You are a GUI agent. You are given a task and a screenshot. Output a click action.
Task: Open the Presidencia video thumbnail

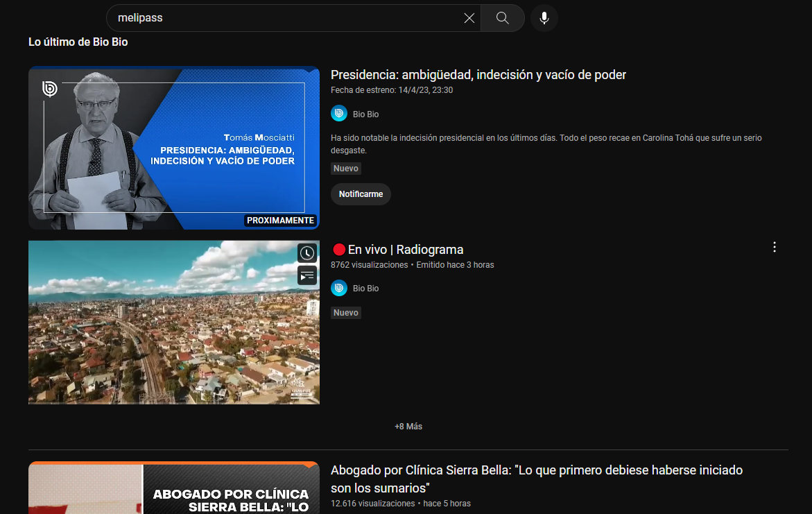pos(174,148)
